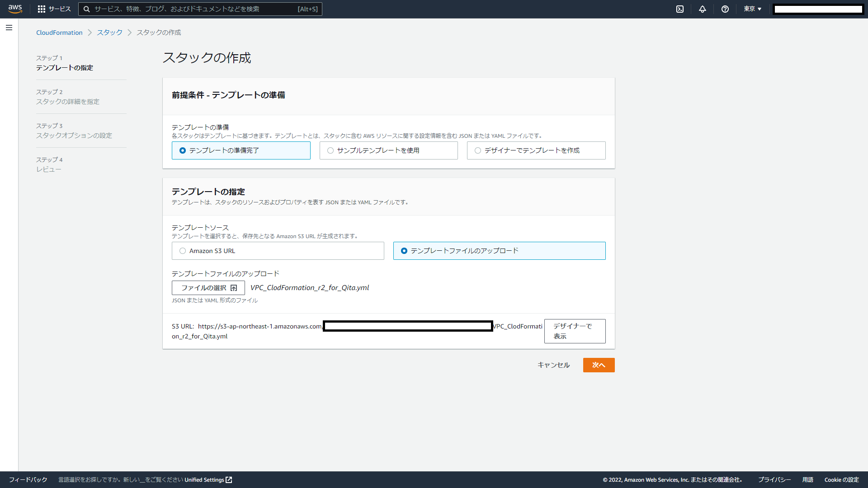The width and height of the screenshot is (868, 488).
Task: Open the notifications bell icon
Action: 703,9
